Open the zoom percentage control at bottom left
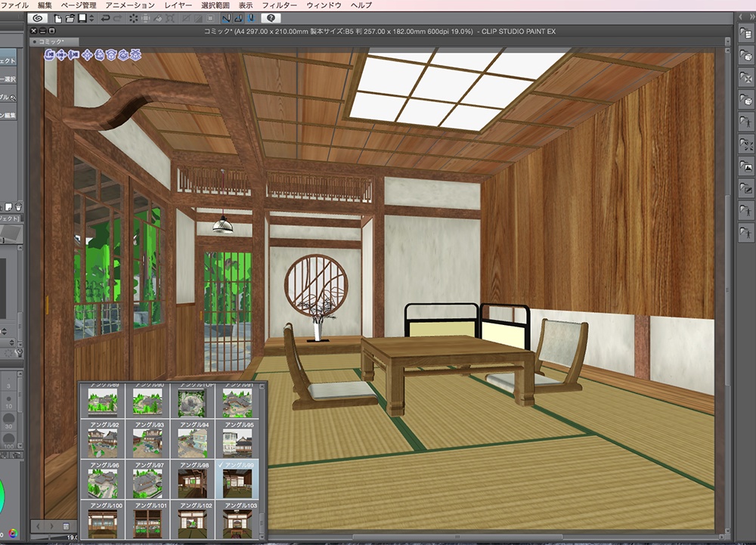The width and height of the screenshot is (756, 545). tap(72, 537)
